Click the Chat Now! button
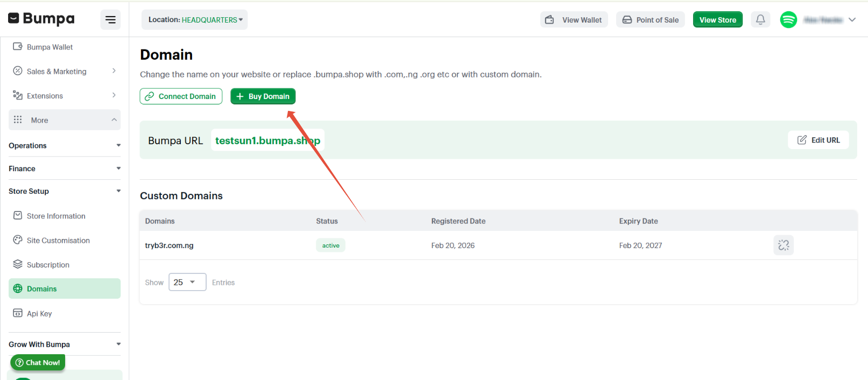This screenshot has height=380, width=868. pyautogui.click(x=38, y=363)
